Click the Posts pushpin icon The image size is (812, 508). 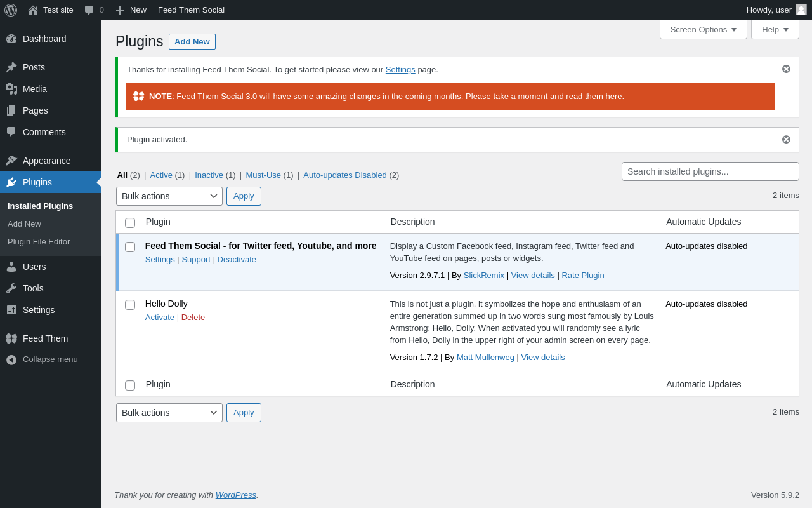tap(11, 67)
